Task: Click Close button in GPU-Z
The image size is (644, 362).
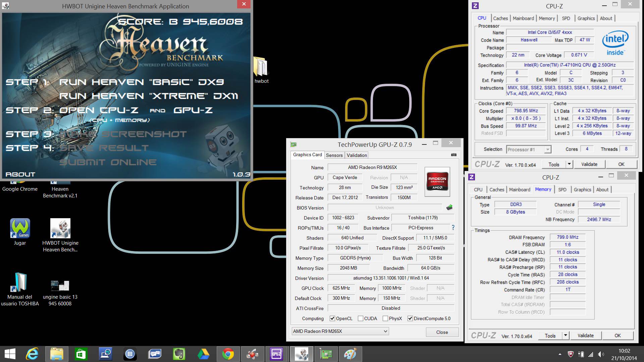Action: 442,332
